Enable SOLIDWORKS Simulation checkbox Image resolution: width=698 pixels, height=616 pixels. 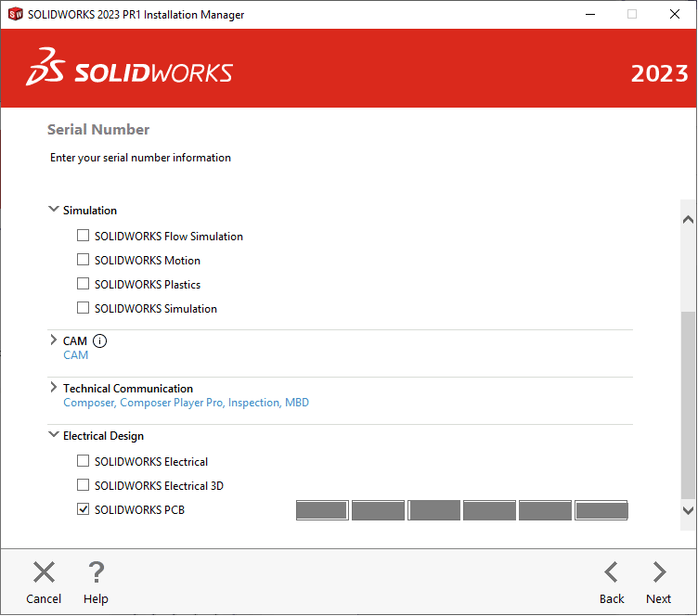pos(84,307)
